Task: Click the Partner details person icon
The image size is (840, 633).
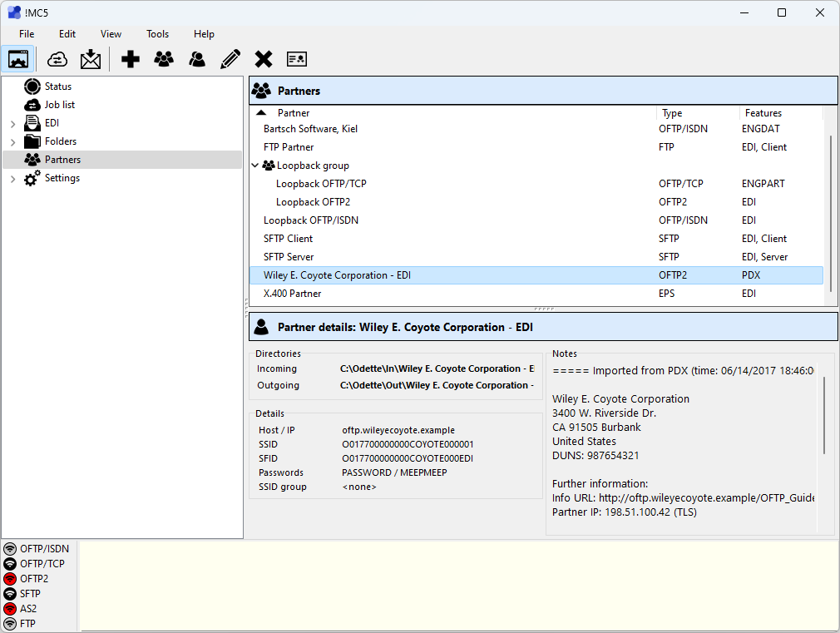Action: [261, 327]
